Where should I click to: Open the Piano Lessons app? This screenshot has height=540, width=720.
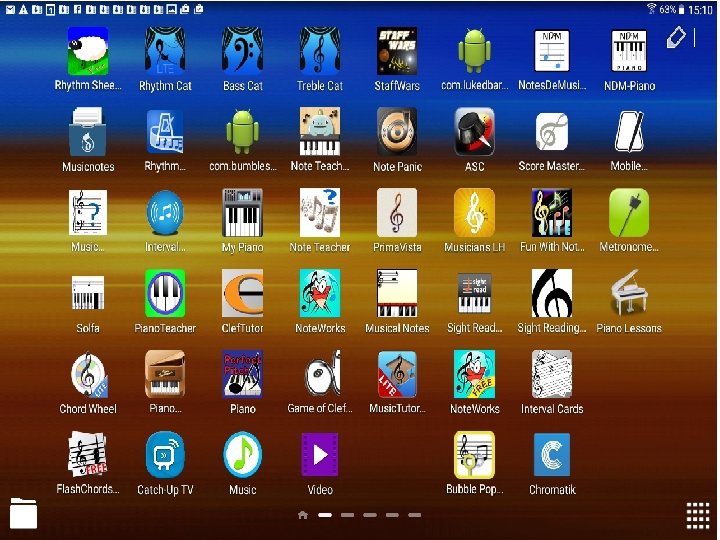pos(629,294)
